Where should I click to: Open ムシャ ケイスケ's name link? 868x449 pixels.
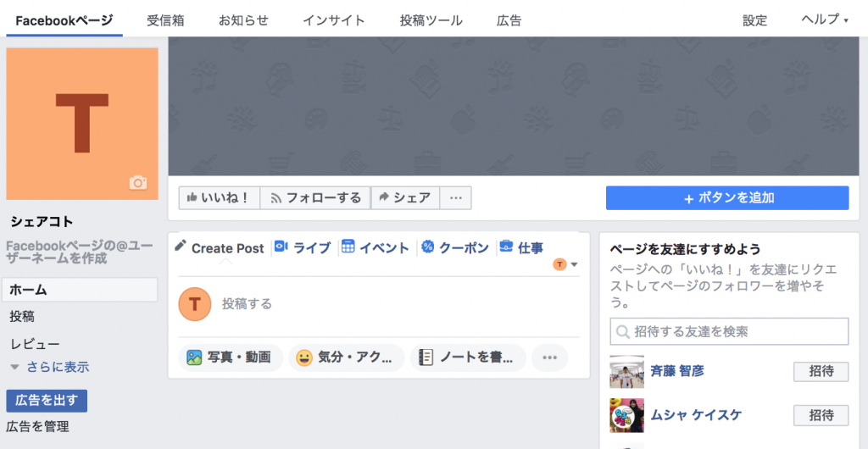coord(696,415)
